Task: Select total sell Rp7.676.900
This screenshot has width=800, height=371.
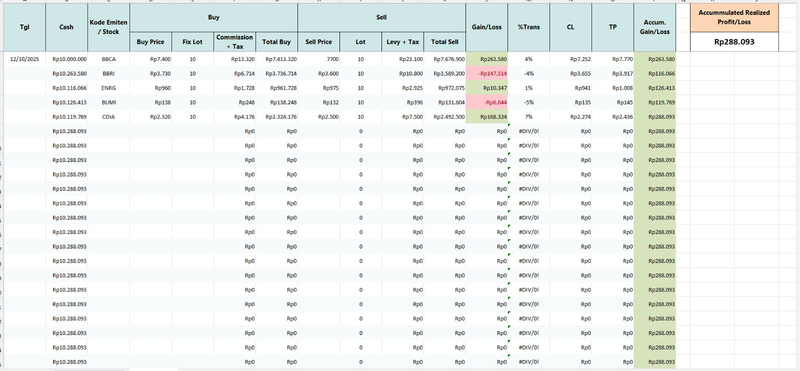Action: (x=444, y=59)
